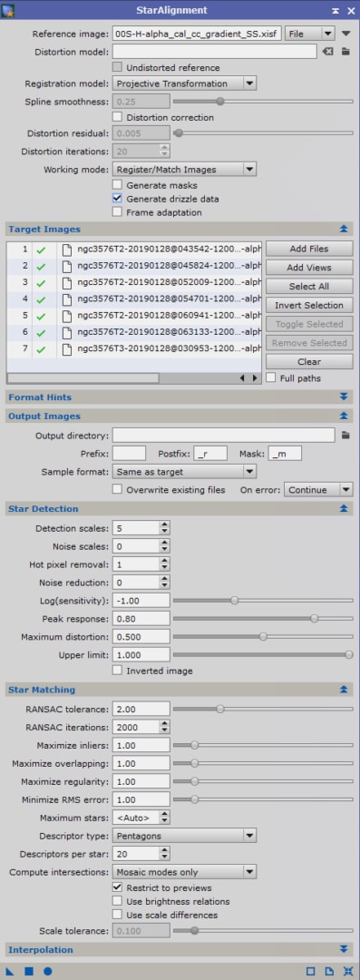Enable the Generate masks checkbox

[x=117, y=185]
